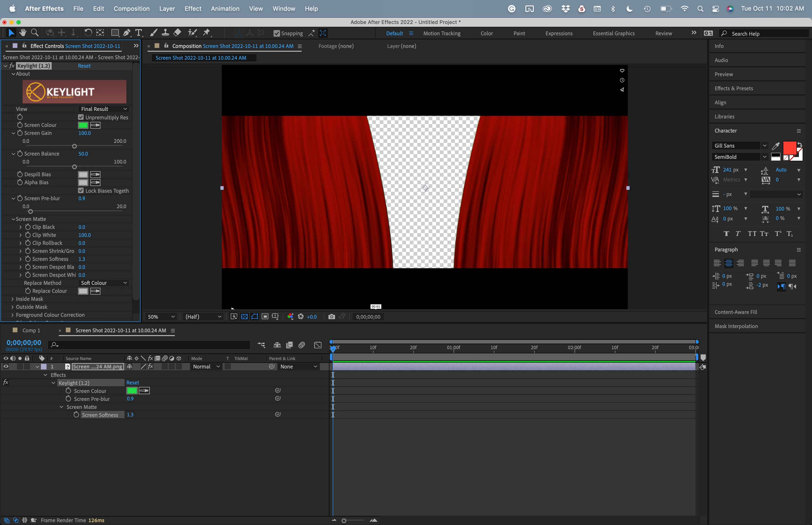This screenshot has height=525, width=812.
Task: Select the Hand tool
Action: coord(23,33)
